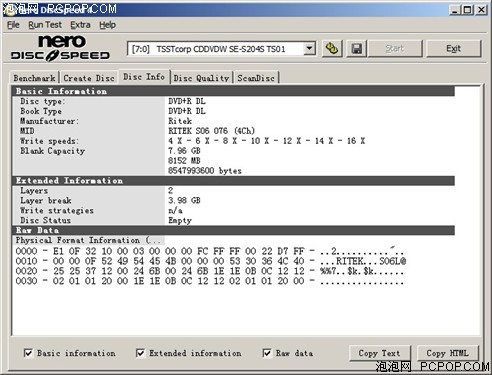This screenshot has height=375, width=492.
Task: Click the Nero Disc Speed logo
Action: click(x=60, y=48)
